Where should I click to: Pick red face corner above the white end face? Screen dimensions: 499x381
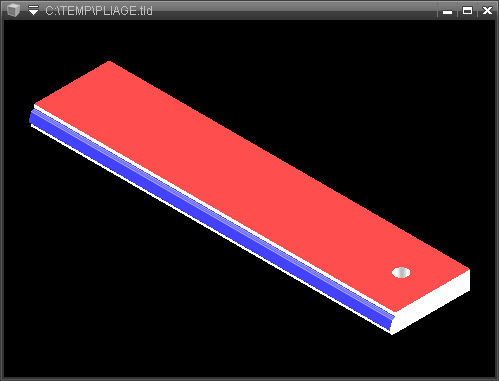pyautogui.click(x=469, y=269)
